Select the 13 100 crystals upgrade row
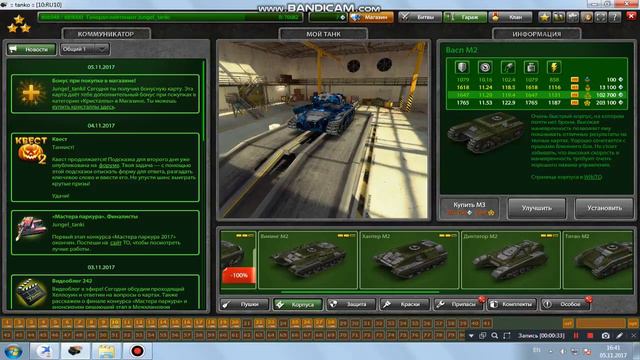The image size is (640, 360). pos(537,87)
